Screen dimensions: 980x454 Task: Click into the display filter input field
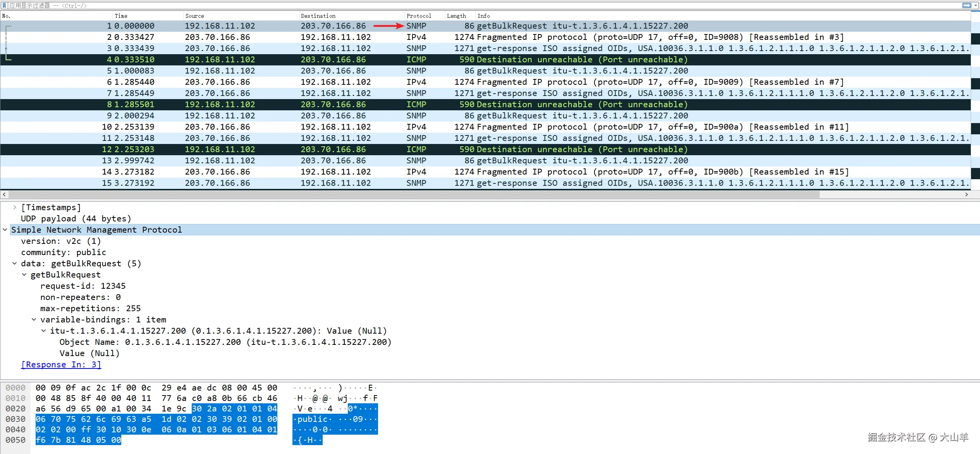point(465,5)
